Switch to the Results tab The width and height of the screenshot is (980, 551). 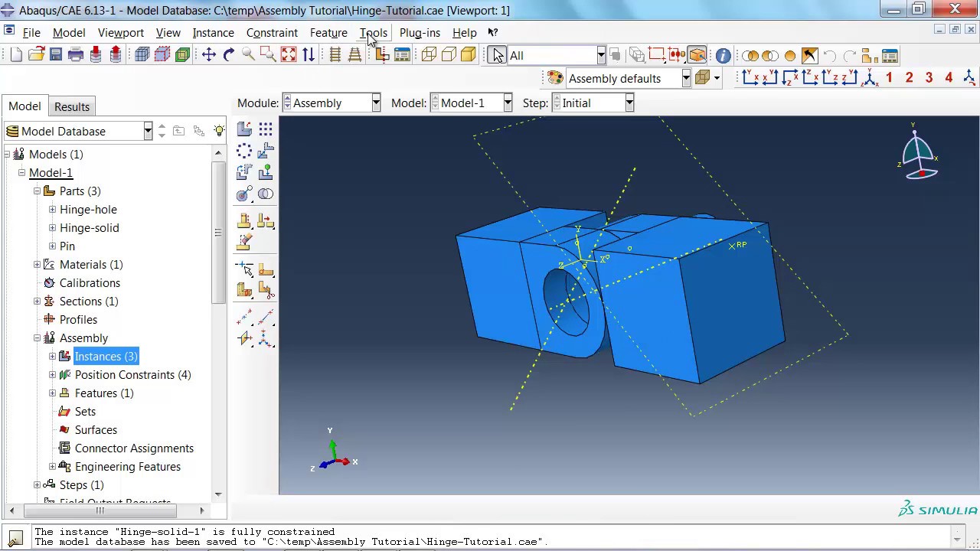pos(72,106)
